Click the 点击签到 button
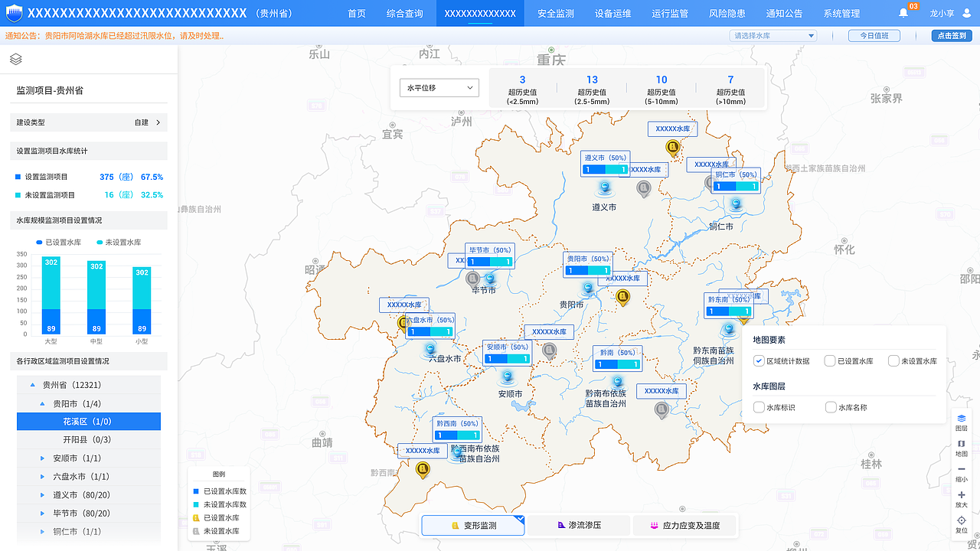 tap(952, 36)
